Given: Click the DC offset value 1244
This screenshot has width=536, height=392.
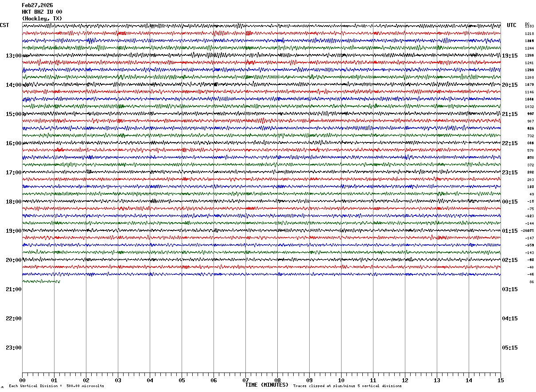Looking at the screenshot, I should (x=529, y=48).
